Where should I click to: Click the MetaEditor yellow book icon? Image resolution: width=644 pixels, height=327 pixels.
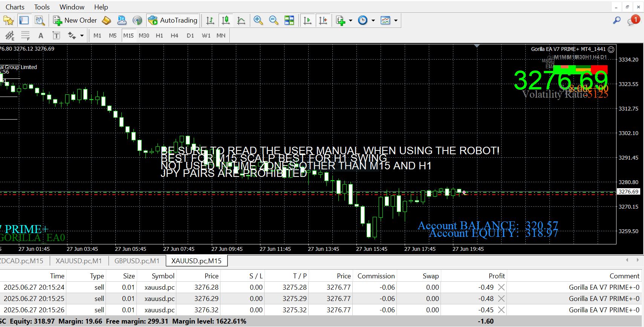point(107,20)
